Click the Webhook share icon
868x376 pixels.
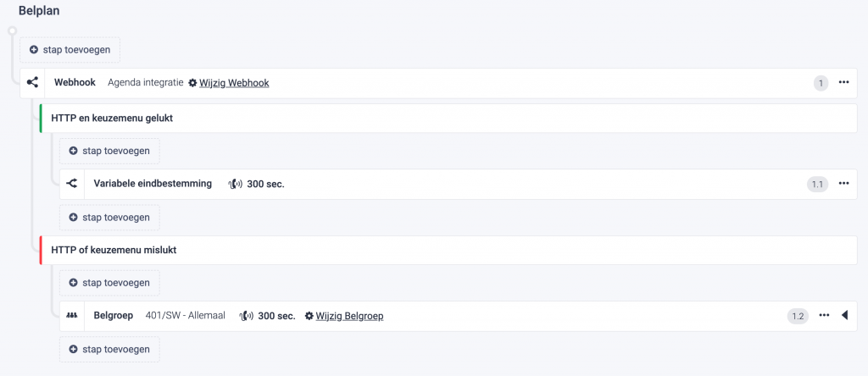pos(33,83)
